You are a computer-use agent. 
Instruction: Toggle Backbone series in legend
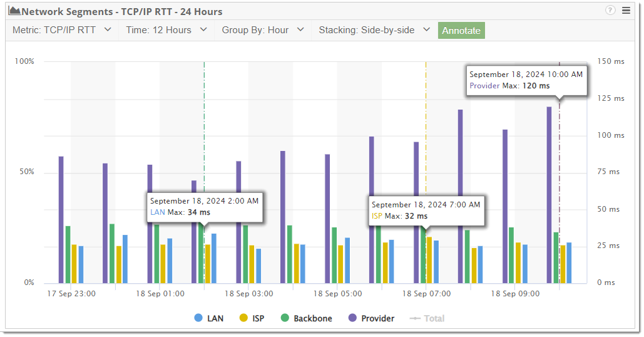click(x=307, y=318)
